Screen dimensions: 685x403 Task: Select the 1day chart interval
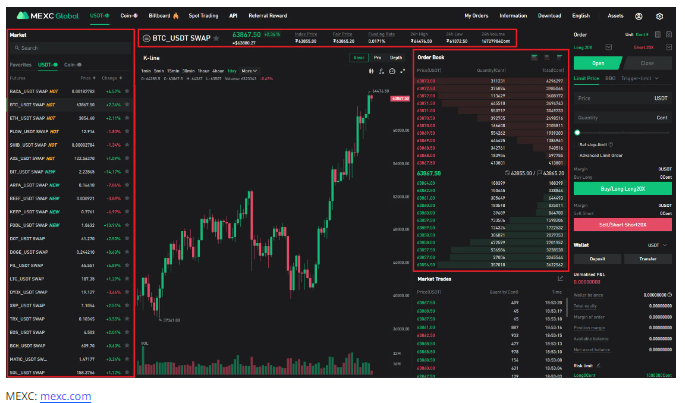(232, 71)
